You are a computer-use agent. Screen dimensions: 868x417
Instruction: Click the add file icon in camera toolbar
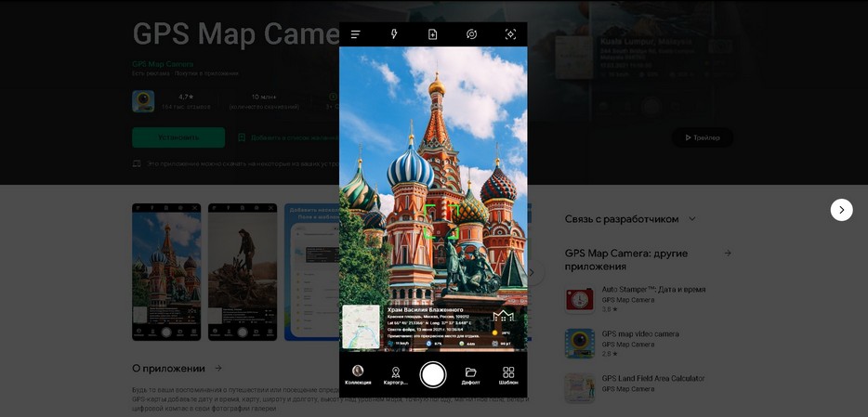point(433,34)
